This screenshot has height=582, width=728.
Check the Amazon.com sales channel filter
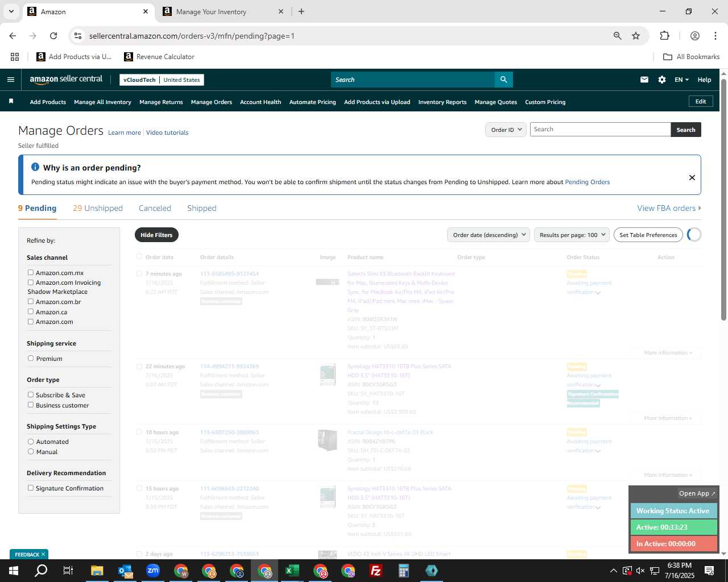click(31, 321)
